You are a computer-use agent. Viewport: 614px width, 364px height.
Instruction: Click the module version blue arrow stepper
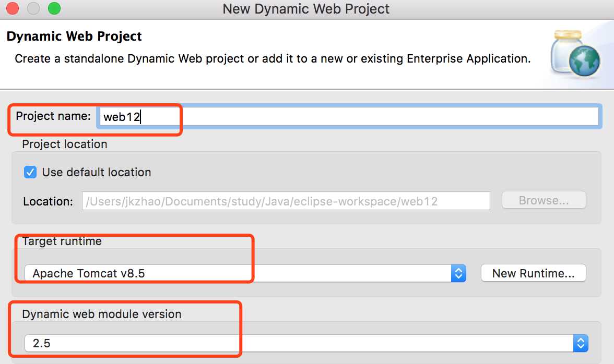tap(581, 343)
